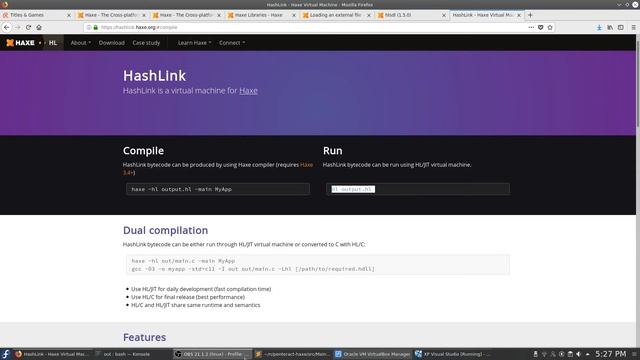Image resolution: width=640 pixels, height=360 pixels.
Task: Bookmark this page with the star icon
Action: coord(550,27)
